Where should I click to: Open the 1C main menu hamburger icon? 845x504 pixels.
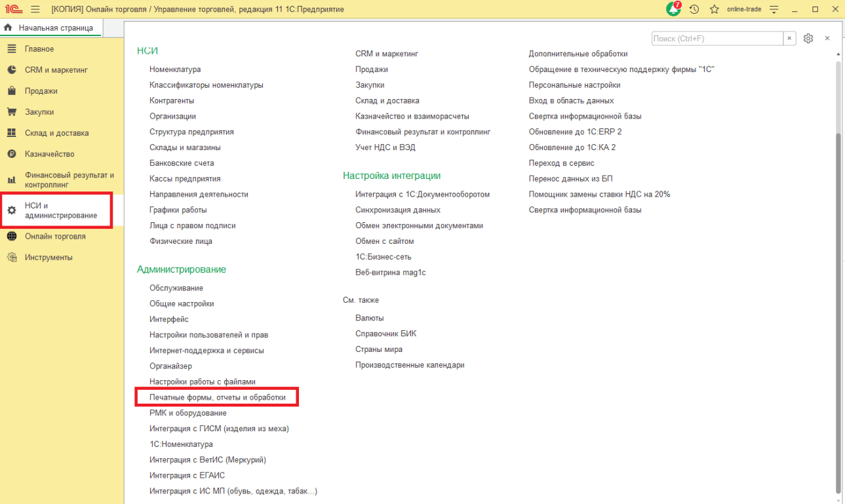(x=35, y=9)
